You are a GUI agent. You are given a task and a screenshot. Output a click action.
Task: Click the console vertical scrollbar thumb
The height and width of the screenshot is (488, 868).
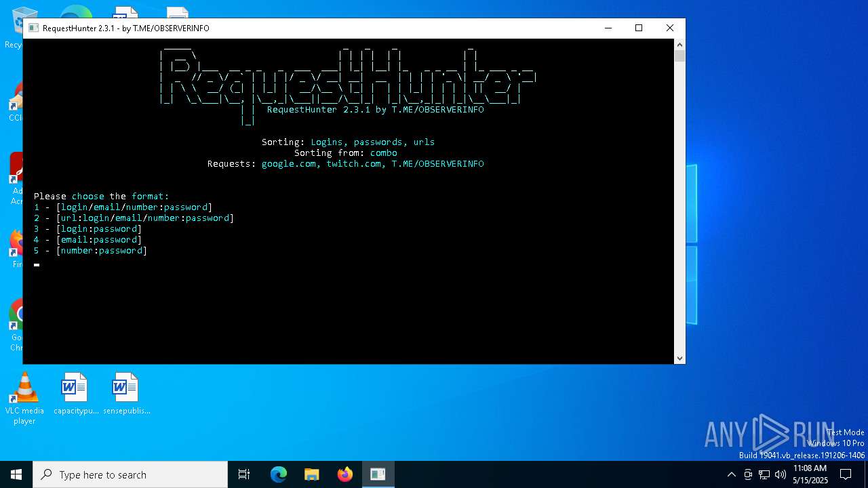click(x=679, y=56)
